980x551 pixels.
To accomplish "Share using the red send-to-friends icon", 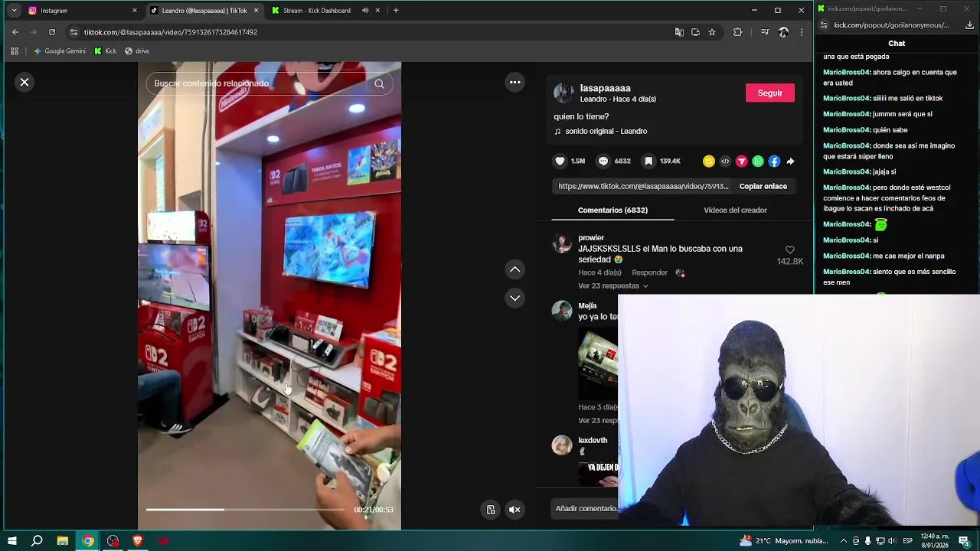I will 741,161.
